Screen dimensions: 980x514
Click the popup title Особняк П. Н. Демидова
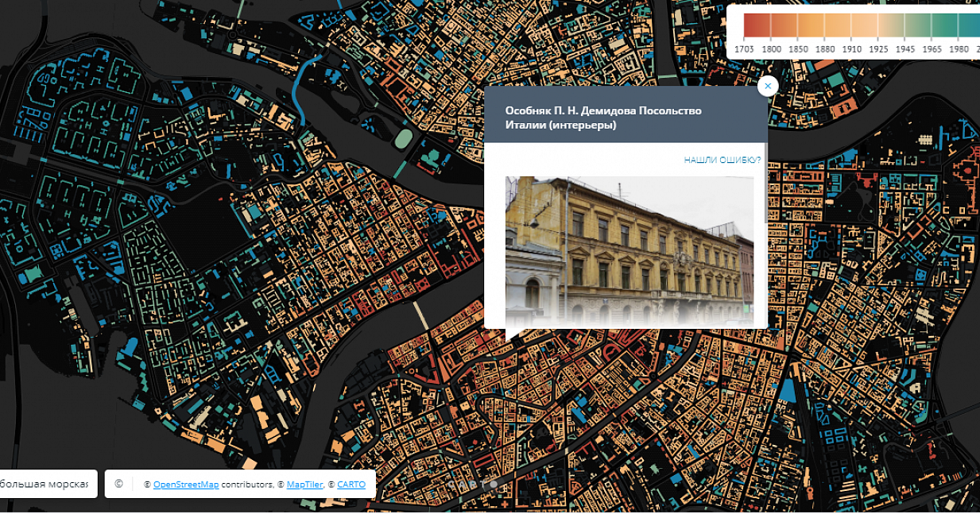pyautogui.click(x=603, y=118)
